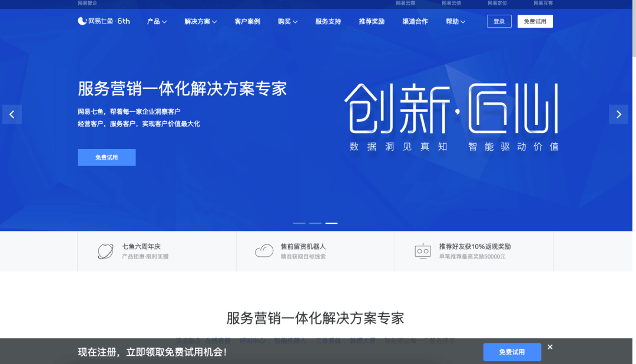636x364 pixels.
Task: Close the bottom registration banner
Action: click(550, 347)
